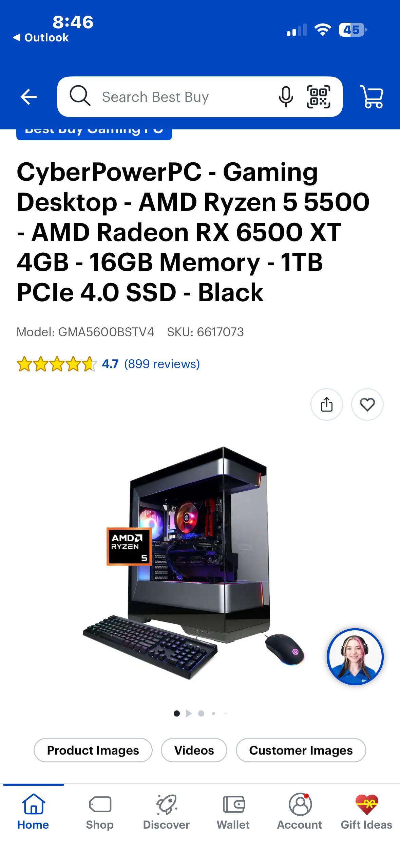Open the shopping cart

[x=372, y=97]
